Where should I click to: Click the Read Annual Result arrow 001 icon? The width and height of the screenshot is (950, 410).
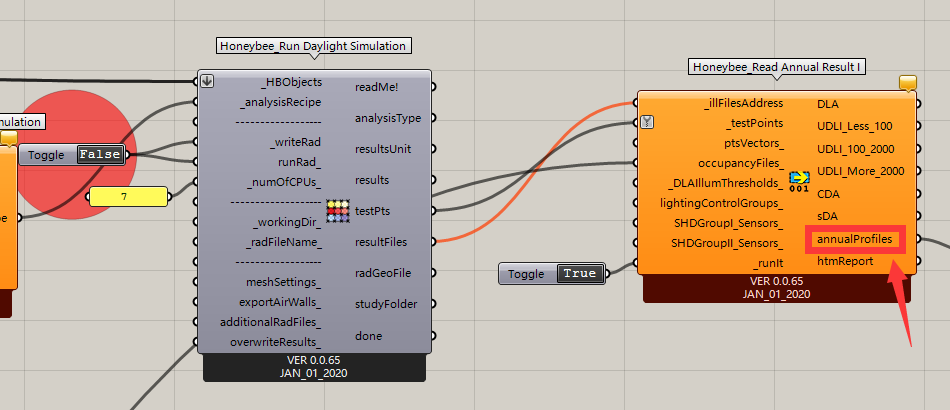click(799, 181)
